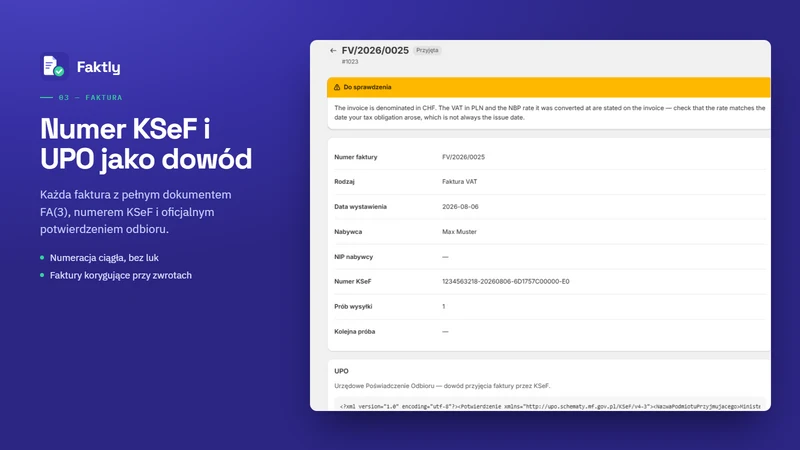Click the Przyjęta status badge
The image size is (800, 450).
(427, 51)
